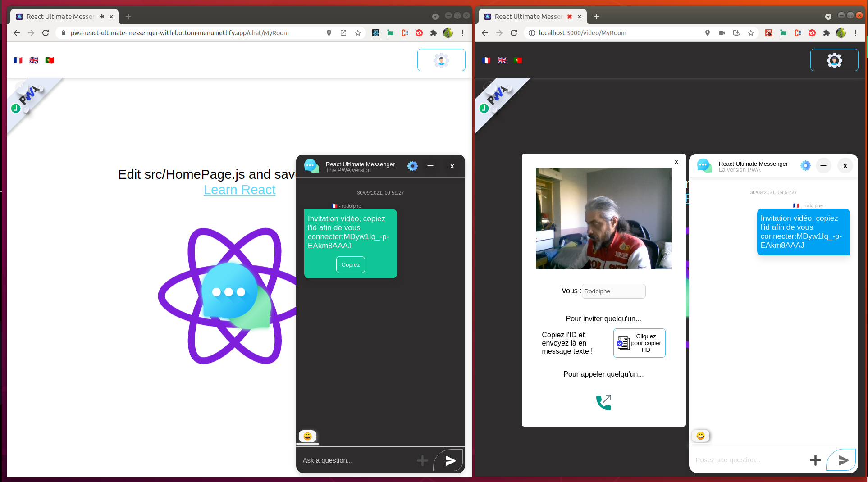The height and width of the screenshot is (482, 868).
Task: Open the Learn React link
Action: pyautogui.click(x=239, y=190)
